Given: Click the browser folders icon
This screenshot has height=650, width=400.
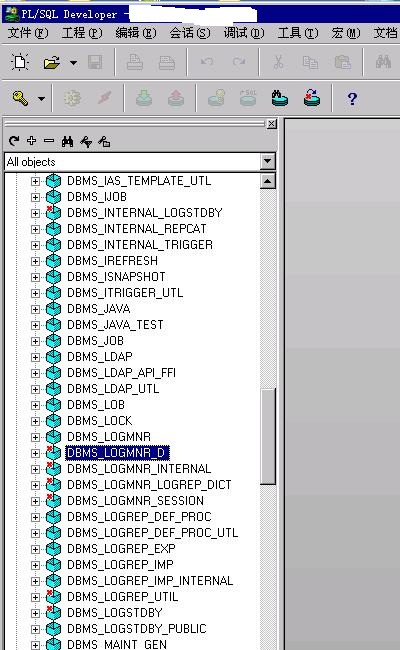Looking at the screenshot, I should 104,142.
